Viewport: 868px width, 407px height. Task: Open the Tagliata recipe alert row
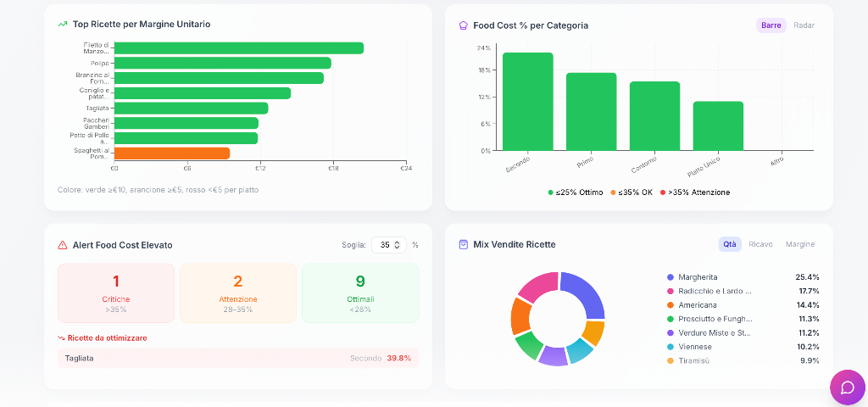tap(238, 359)
